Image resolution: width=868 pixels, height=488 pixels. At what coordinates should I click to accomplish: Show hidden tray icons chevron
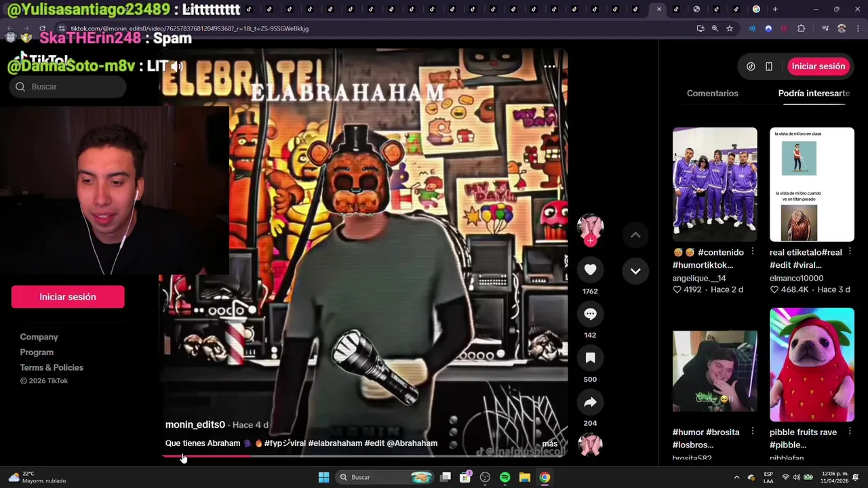coord(736,477)
